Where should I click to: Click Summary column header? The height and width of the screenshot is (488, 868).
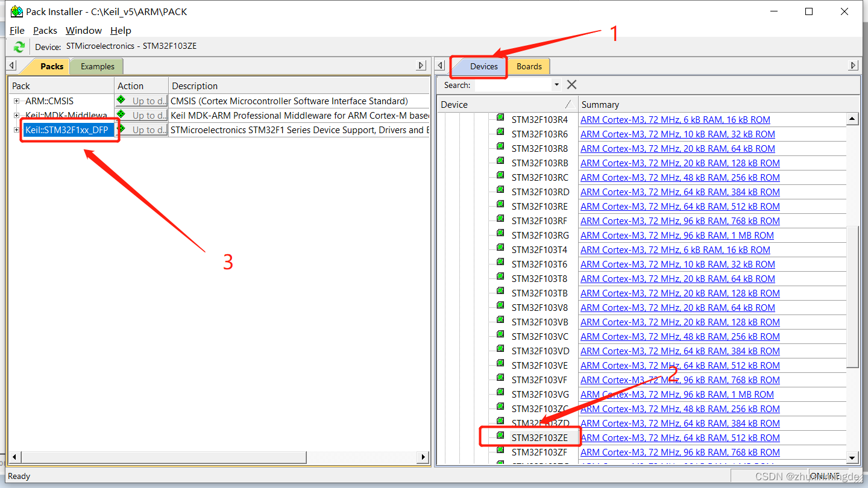[719, 104]
